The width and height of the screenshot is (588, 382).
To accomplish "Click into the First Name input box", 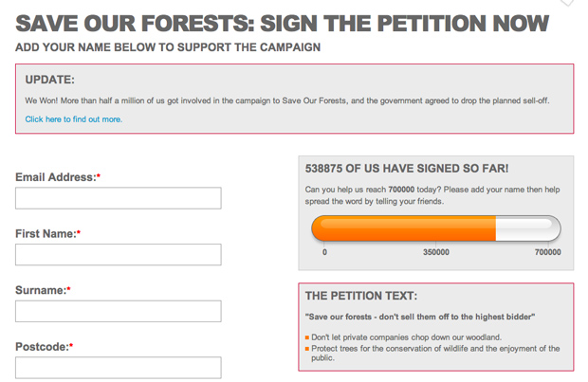I will (x=119, y=255).
